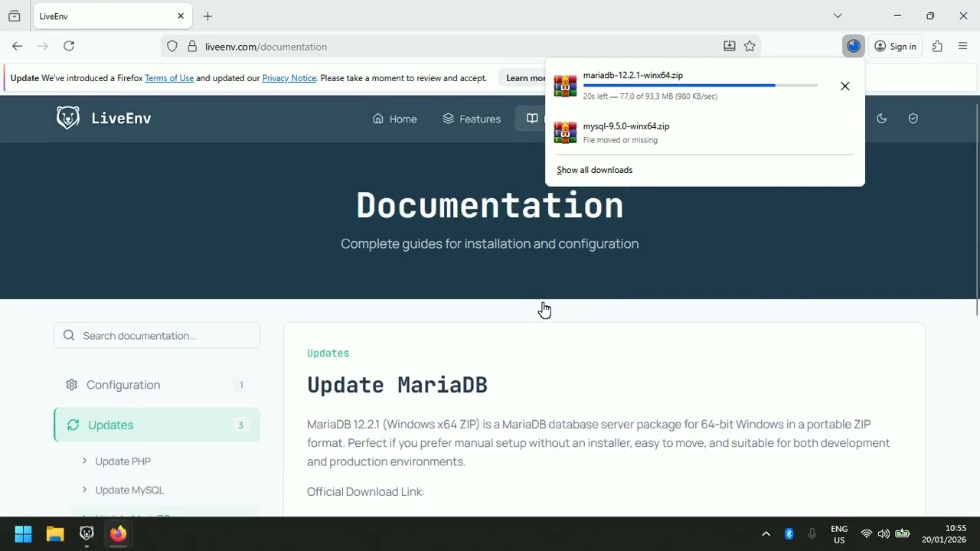Select Updates section in sidebar

pos(157,425)
